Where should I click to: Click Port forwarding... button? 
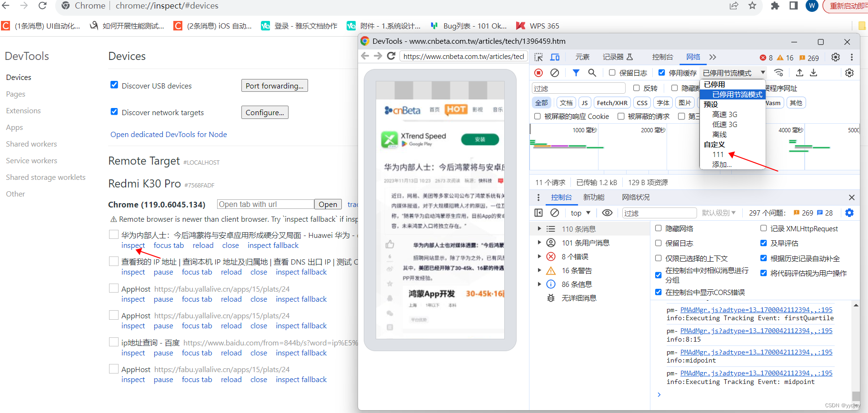pyautogui.click(x=274, y=86)
